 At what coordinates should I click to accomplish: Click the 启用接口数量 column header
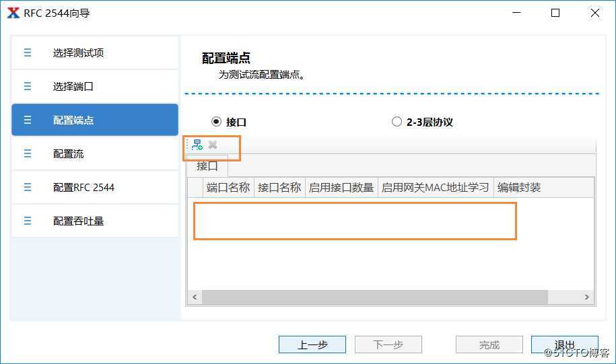pos(341,187)
